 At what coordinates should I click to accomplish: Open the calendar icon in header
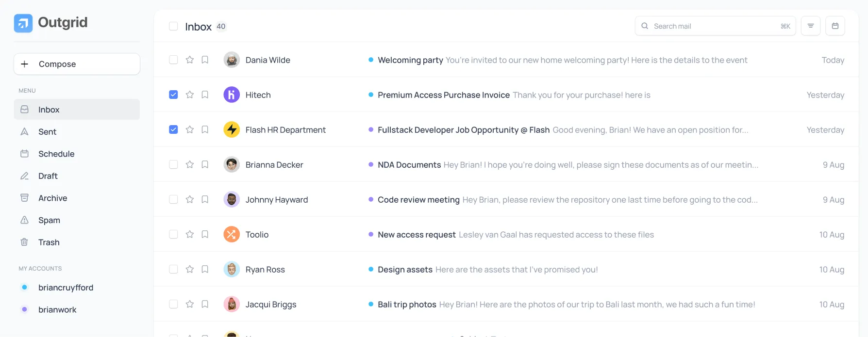point(835,26)
